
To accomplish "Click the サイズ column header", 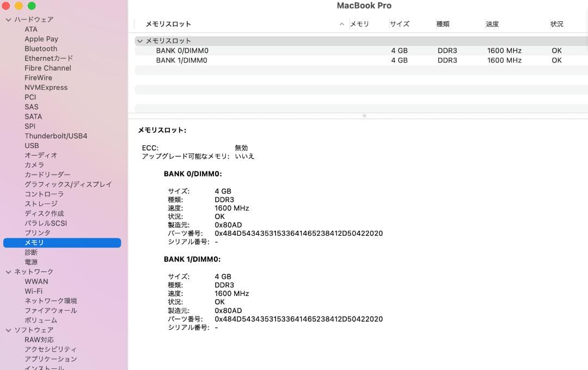I will (x=399, y=24).
